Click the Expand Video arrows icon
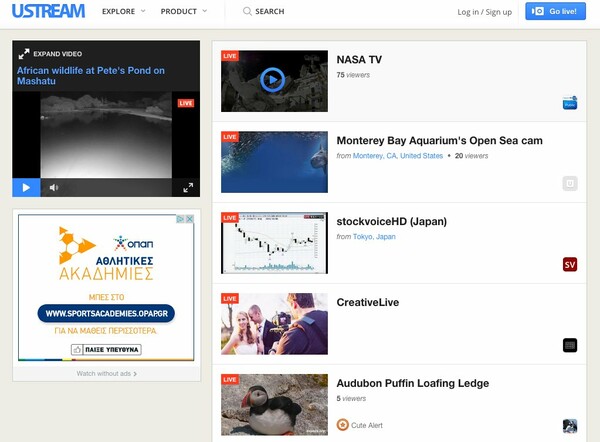 click(24, 54)
